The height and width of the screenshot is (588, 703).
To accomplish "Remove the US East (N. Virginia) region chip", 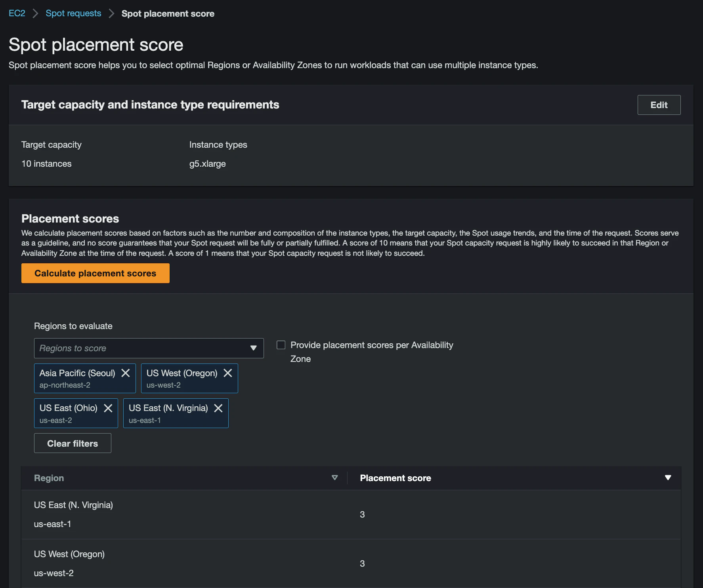I will [x=218, y=408].
